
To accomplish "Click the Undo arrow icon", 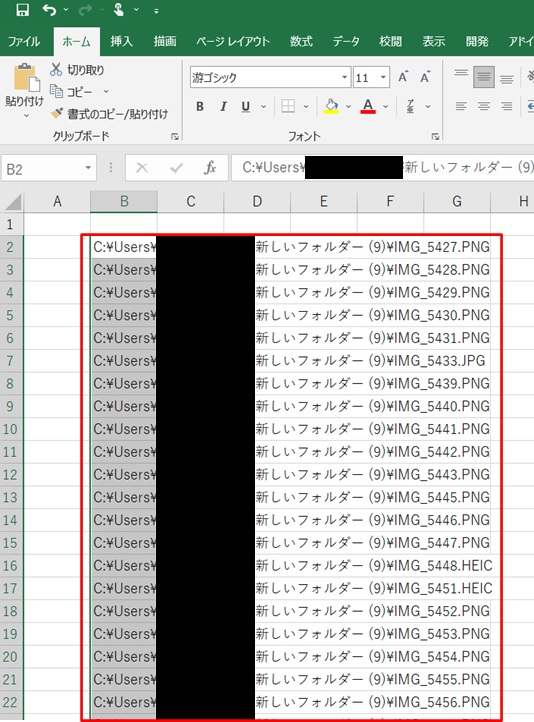I will [x=49, y=10].
